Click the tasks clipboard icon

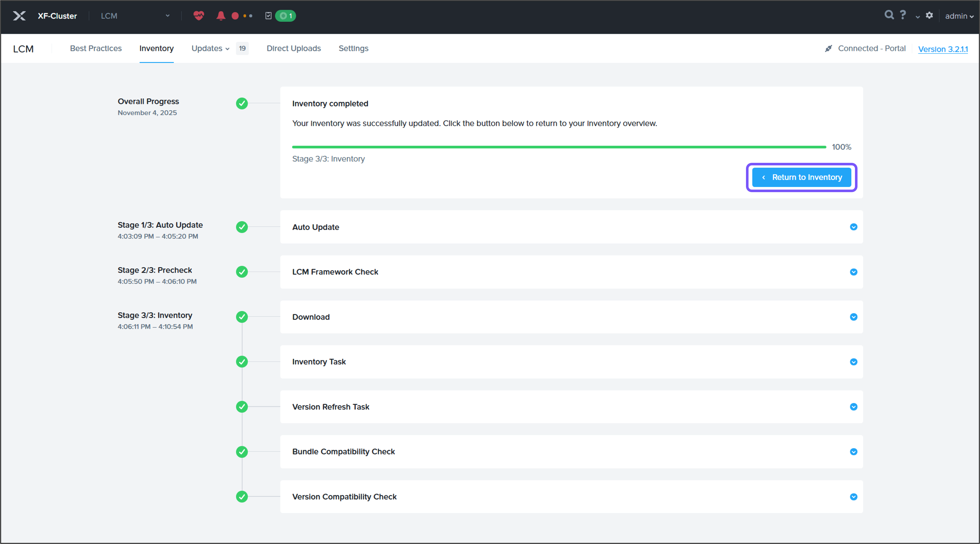pyautogui.click(x=268, y=15)
